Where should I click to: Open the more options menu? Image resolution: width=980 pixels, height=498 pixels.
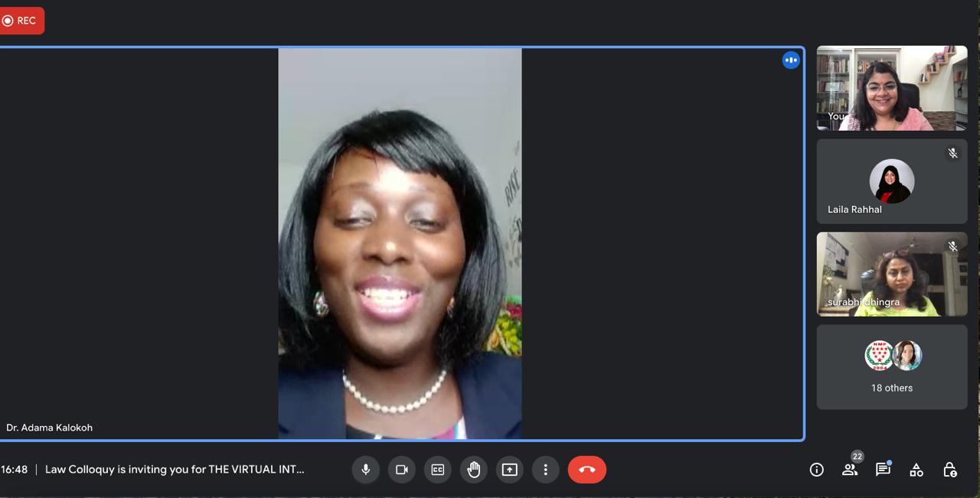point(546,470)
